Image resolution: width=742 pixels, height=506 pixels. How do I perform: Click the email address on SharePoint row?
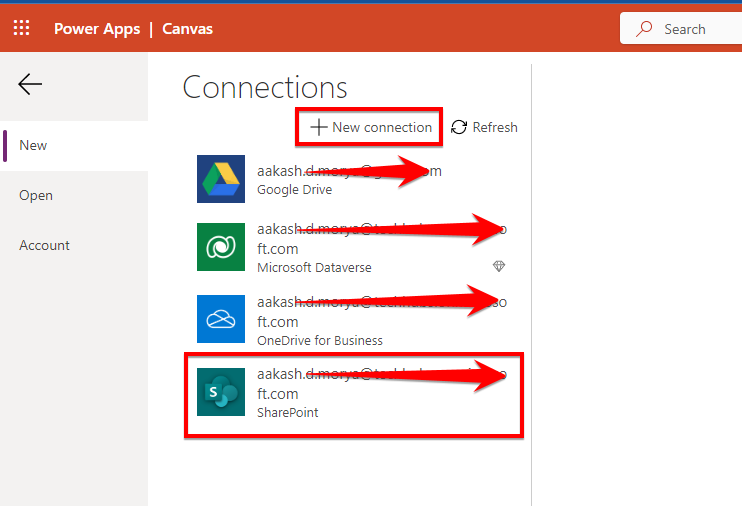click(x=382, y=384)
